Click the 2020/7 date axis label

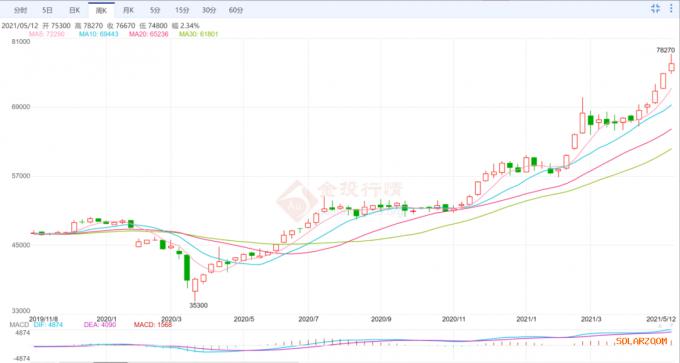coord(308,319)
